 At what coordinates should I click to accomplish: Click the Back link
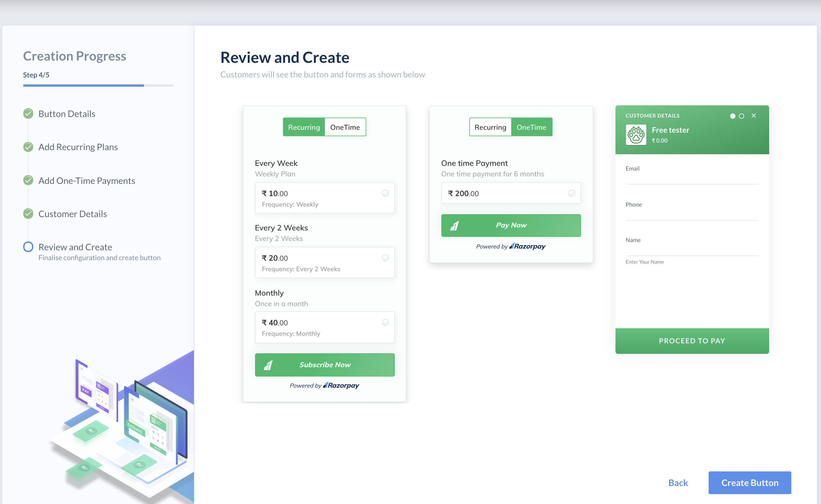[678, 483]
